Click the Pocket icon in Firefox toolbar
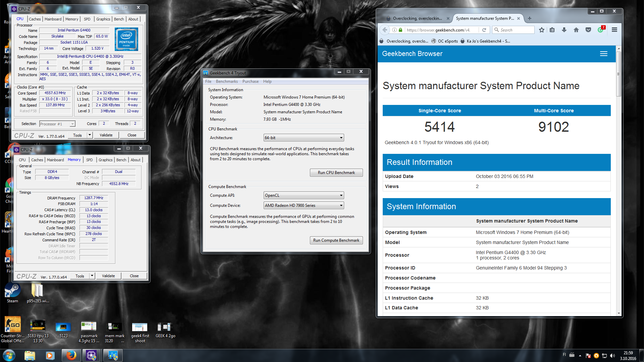Screen dimensions: 644x362 [x=588, y=30]
